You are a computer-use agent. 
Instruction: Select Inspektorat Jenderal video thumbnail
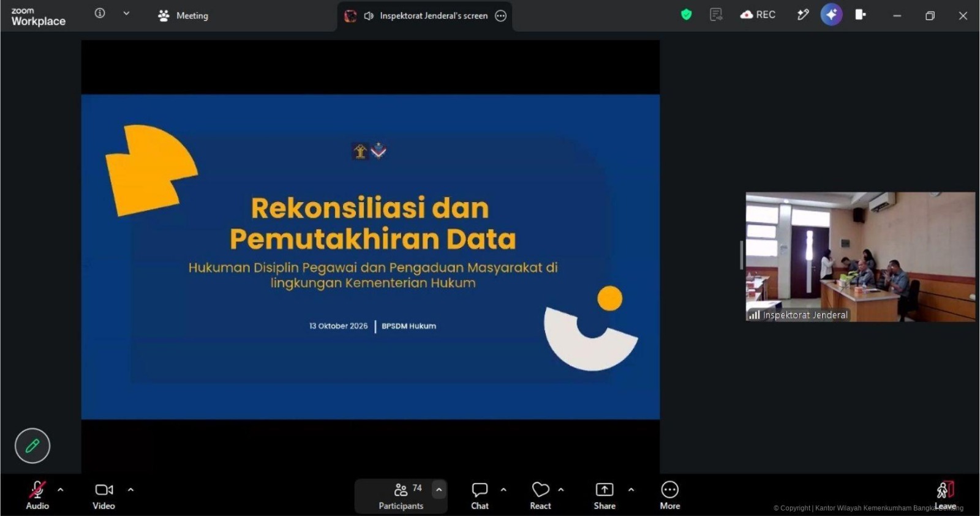point(860,257)
